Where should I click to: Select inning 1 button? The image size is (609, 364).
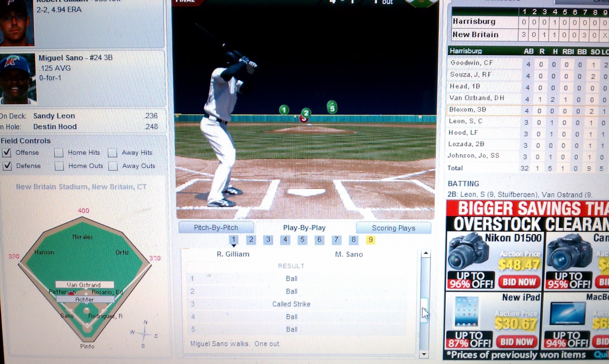[x=234, y=240]
